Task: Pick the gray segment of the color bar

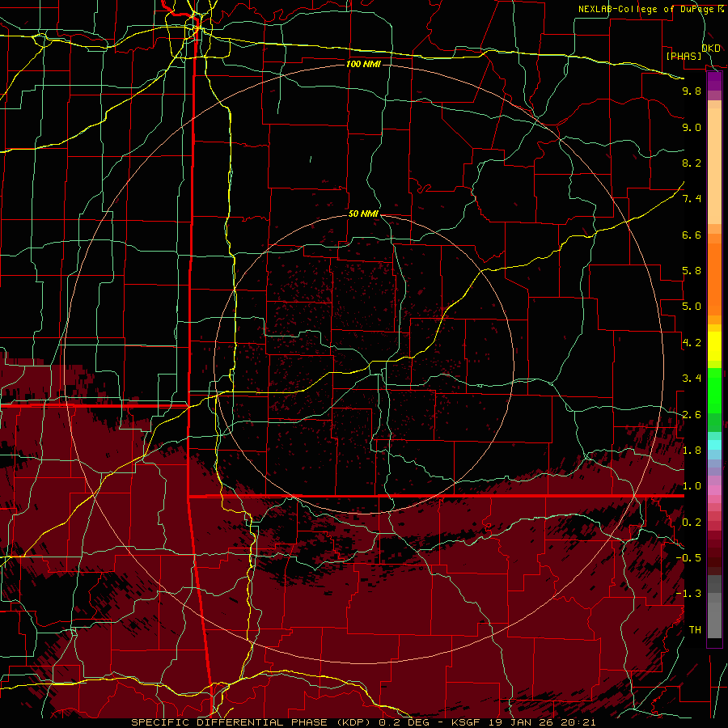Action: [714, 606]
